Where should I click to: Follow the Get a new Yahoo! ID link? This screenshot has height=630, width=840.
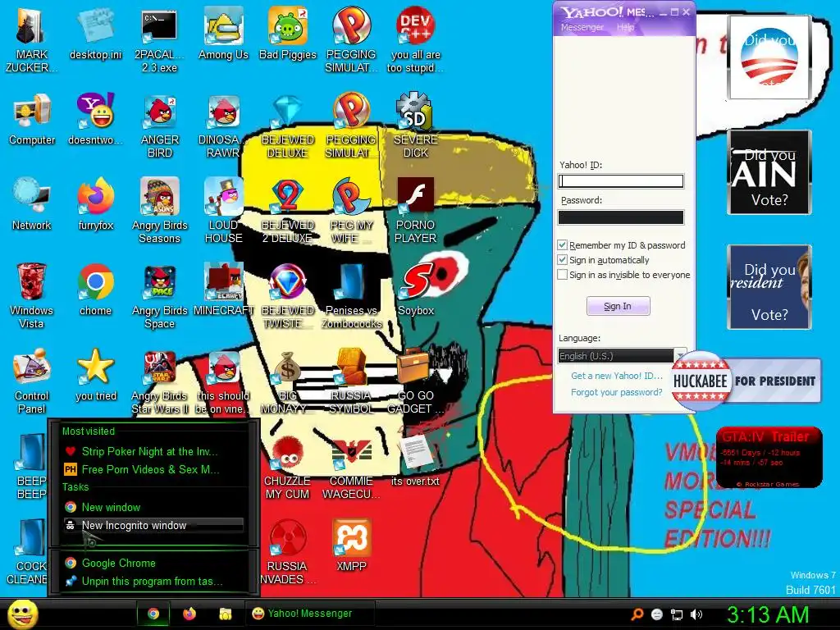[x=617, y=376]
